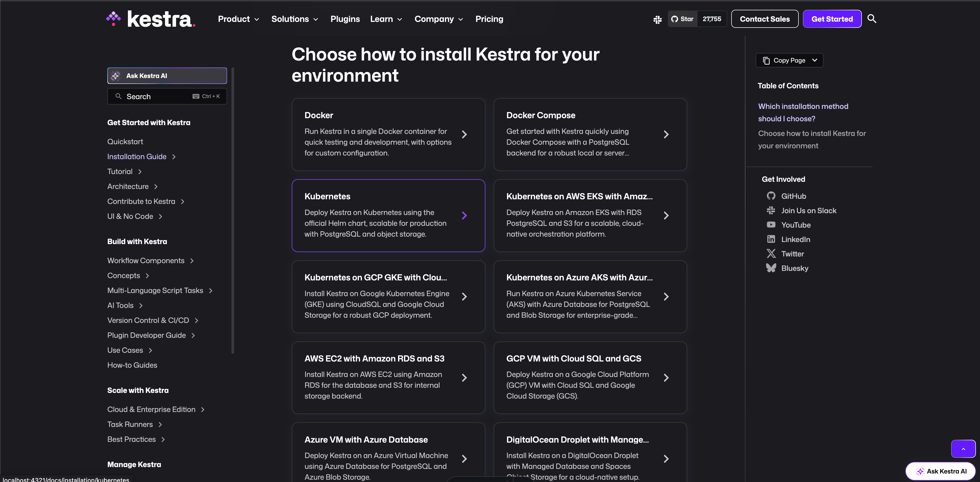
Task: Click the Kestra logo in header
Action: (x=151, y=19)
